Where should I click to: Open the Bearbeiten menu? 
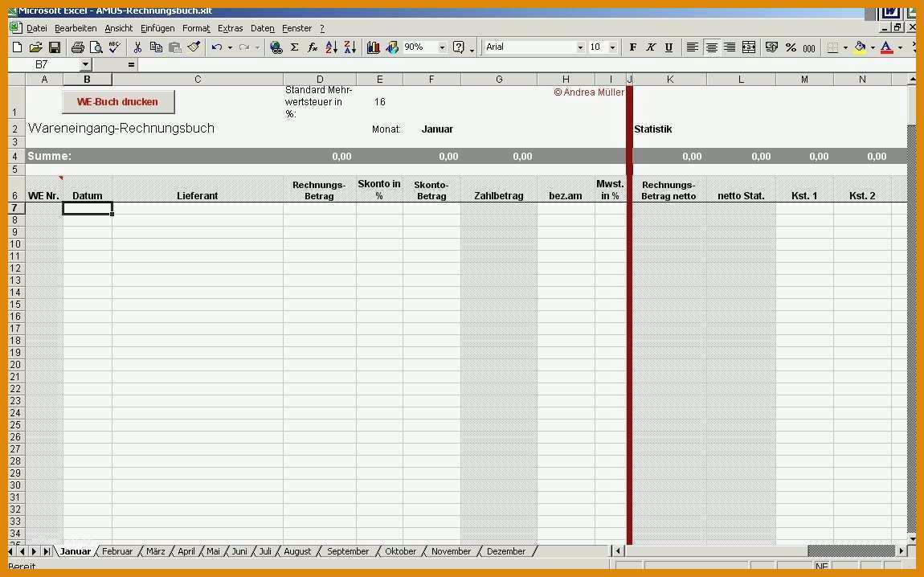point(76,28)
